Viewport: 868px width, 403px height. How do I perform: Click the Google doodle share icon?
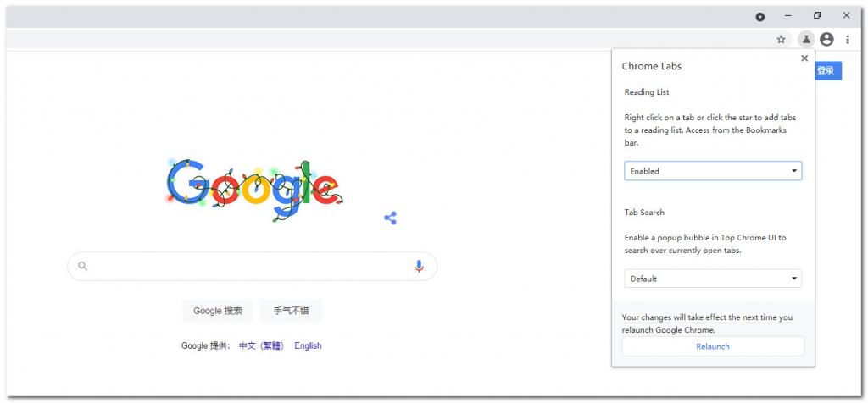[390, 218]
